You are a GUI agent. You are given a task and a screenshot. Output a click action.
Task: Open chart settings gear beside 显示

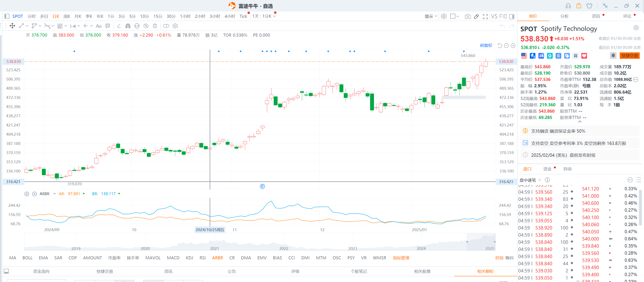pos(444,16)
